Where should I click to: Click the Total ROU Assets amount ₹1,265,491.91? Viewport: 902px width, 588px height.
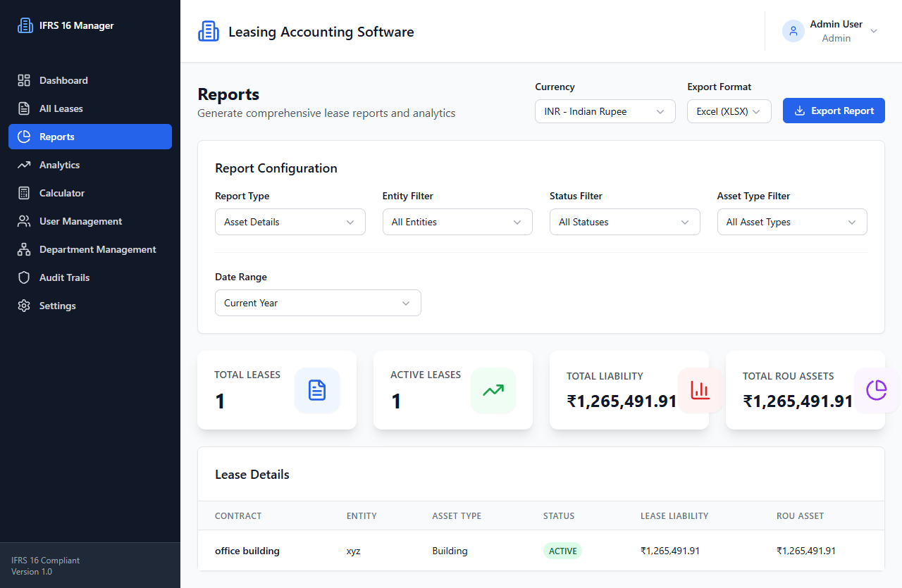point(798,401)
